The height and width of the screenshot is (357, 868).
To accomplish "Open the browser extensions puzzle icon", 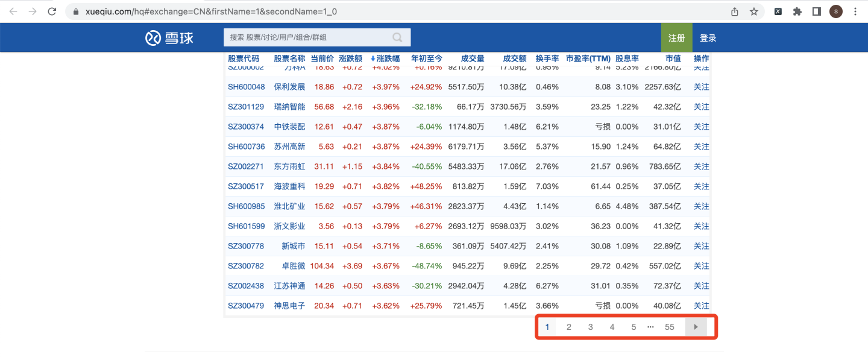I will click(797, 11).
